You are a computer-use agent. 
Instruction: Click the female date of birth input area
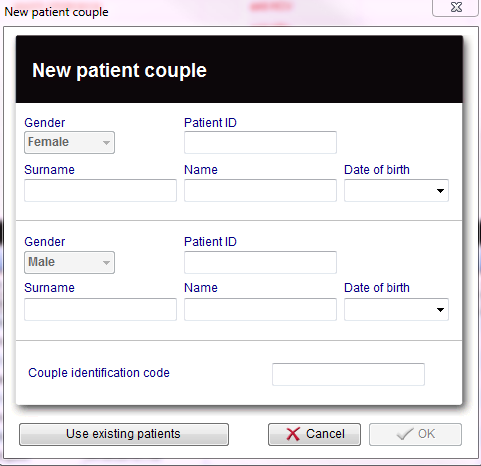pos(389,190)
